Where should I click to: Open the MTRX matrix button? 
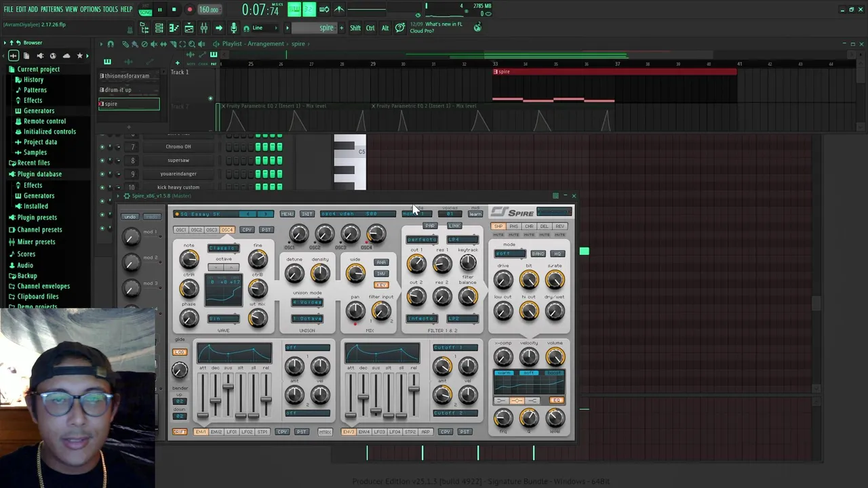[x=325, y=432]
